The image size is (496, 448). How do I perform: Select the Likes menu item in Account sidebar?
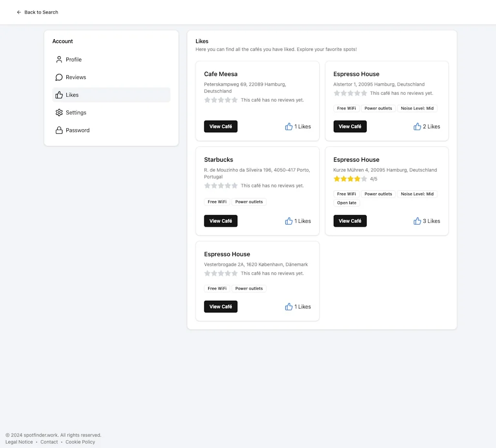tap(73, 95)
